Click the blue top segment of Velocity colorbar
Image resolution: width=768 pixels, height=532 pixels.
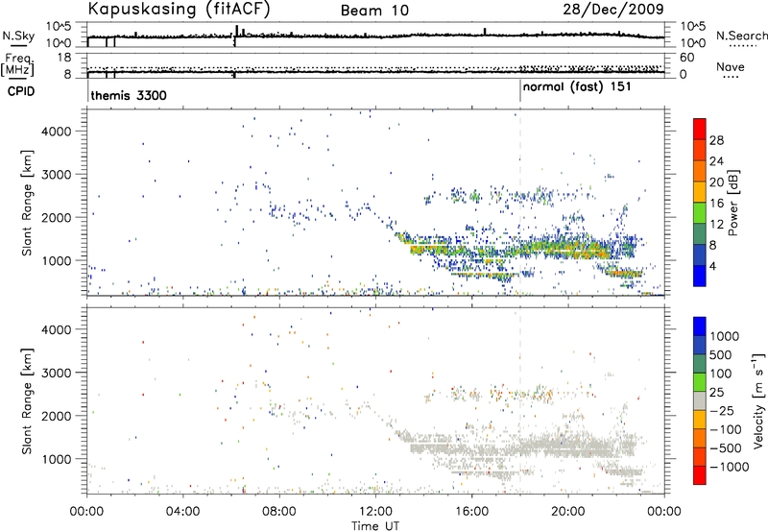(x=700, y=326)
